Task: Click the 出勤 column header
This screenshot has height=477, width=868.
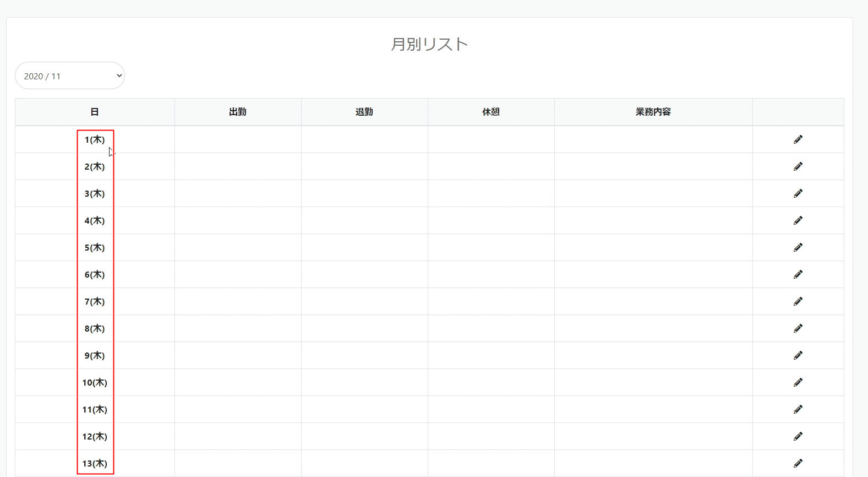Action: 238,112
